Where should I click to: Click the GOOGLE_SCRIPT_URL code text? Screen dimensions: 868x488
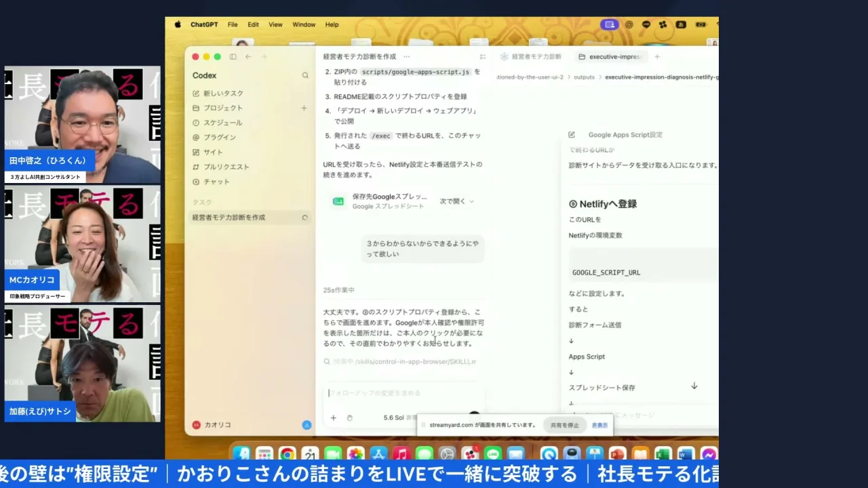click(606, 272)
